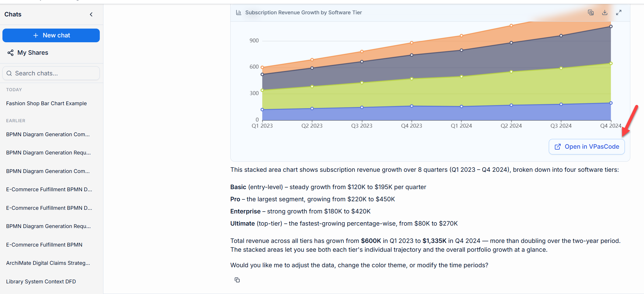
Task: Click the Q4 2024 top dark data point
Action: pyautogui.click(x=611, y=26)
